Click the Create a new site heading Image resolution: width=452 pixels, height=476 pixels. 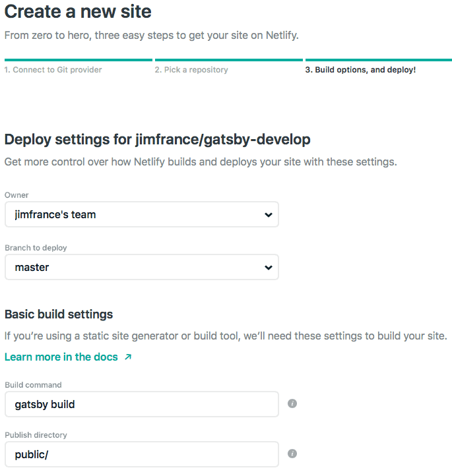click(x=78, y=11)
